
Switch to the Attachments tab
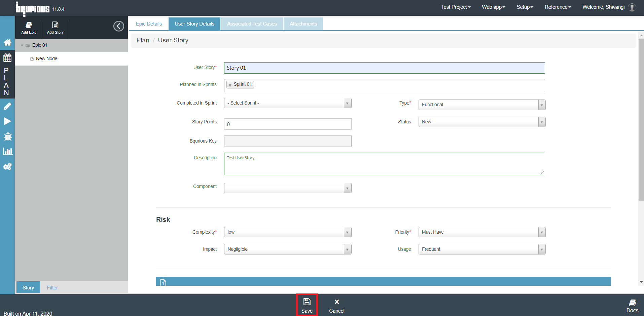pos(303,24)
